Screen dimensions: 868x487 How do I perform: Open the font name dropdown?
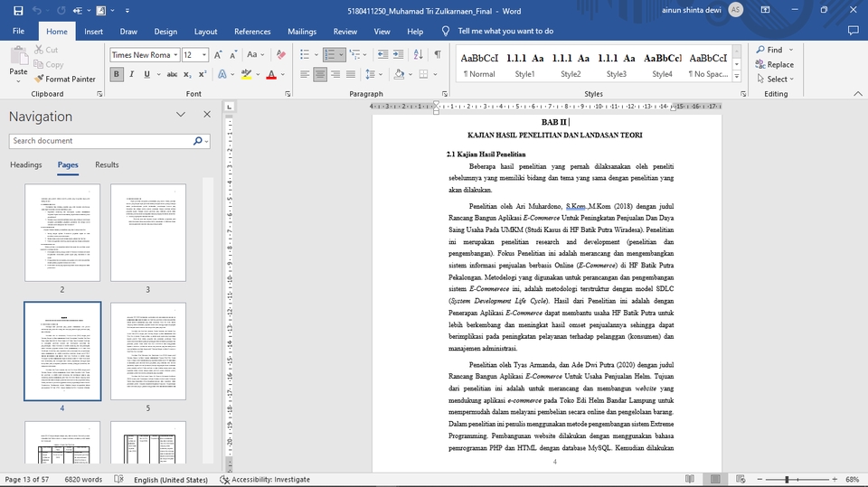point(175,55)
